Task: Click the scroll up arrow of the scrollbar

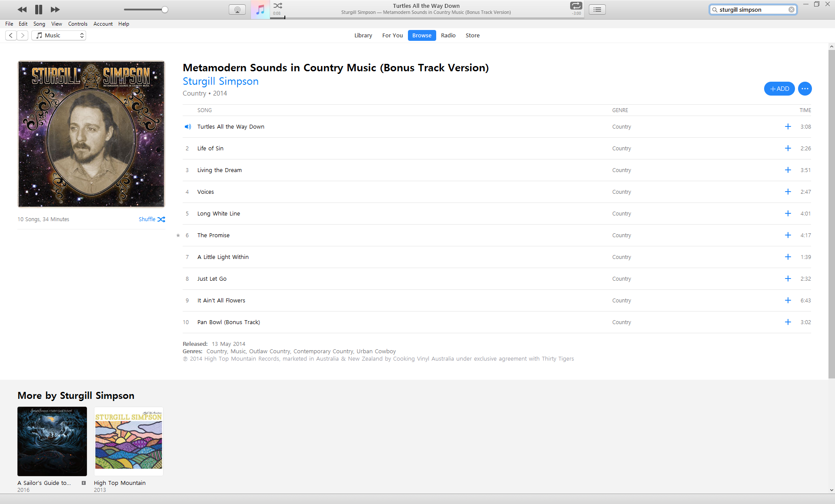Action: pos(832,46)
